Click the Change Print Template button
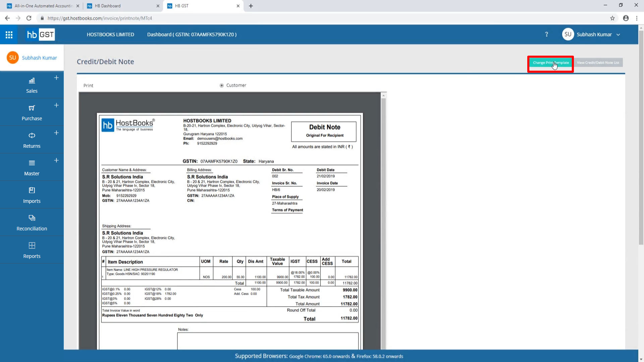 click(550, 63)
